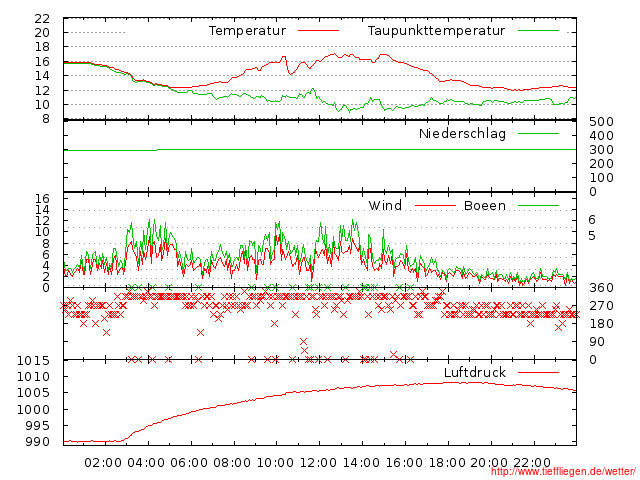Image resolution: width=640 pixels, height=480 pixels.
Task: Click the Wind legend label
Action: coord(385,206)
